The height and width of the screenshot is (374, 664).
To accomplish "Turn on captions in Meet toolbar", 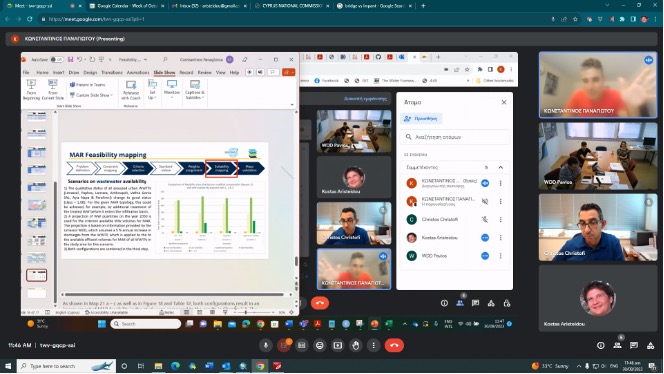I will 302,346.
